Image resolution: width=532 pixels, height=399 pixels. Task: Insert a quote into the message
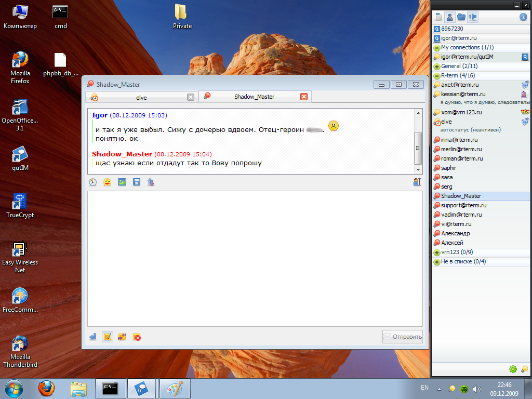click(x=122, y=337)
